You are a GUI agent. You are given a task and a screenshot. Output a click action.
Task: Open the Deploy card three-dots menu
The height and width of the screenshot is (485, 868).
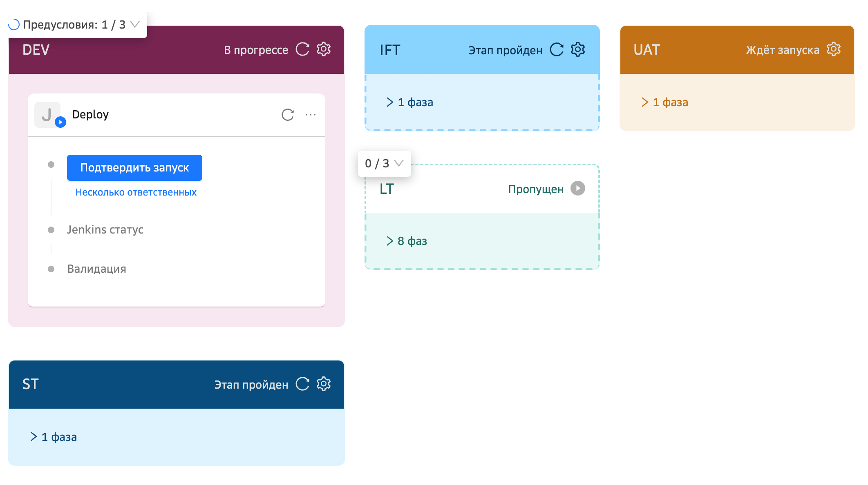[x=311, y=115]
